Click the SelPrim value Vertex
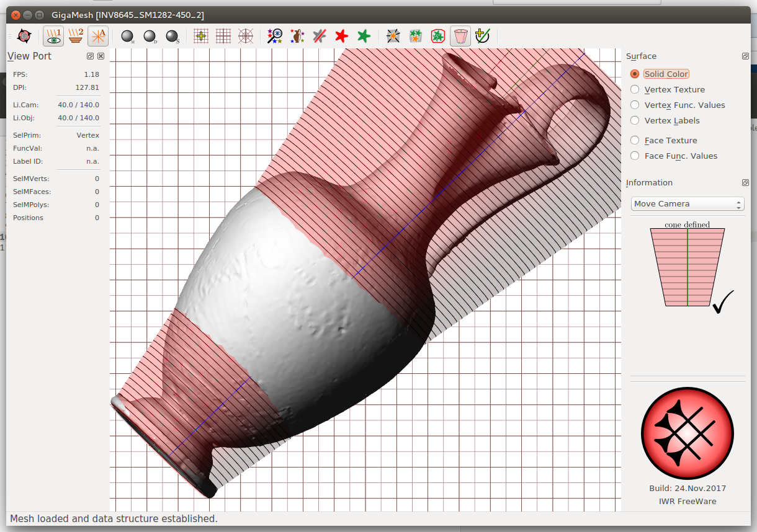This screenshot has width=757, height=532. click(x=87, y=135)
